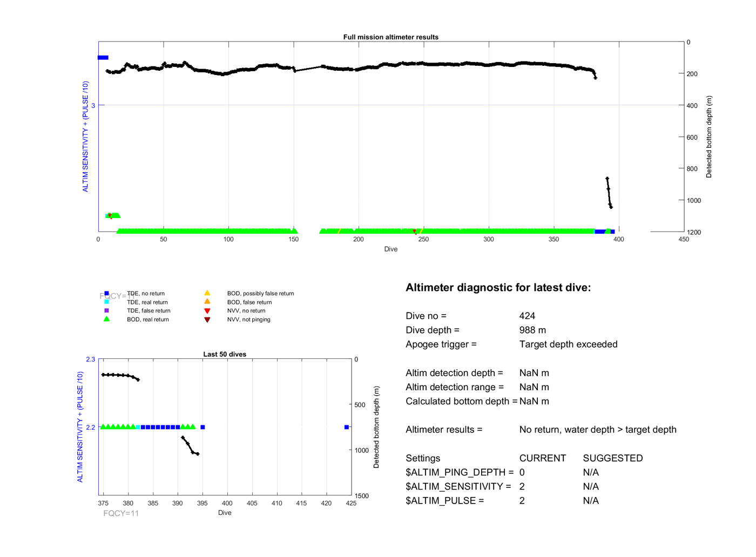Viewport: 756px width, 557px height.
Task: Click the '$ALTIM_PULSE =' setting label
Action: tap(444, 500)
